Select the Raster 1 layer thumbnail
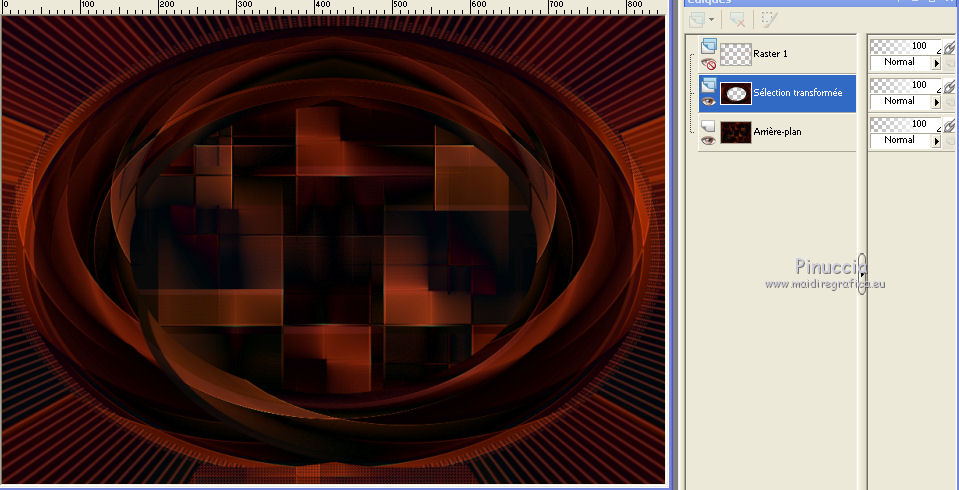This screenshot has height=490, width=959. (736, 54)
